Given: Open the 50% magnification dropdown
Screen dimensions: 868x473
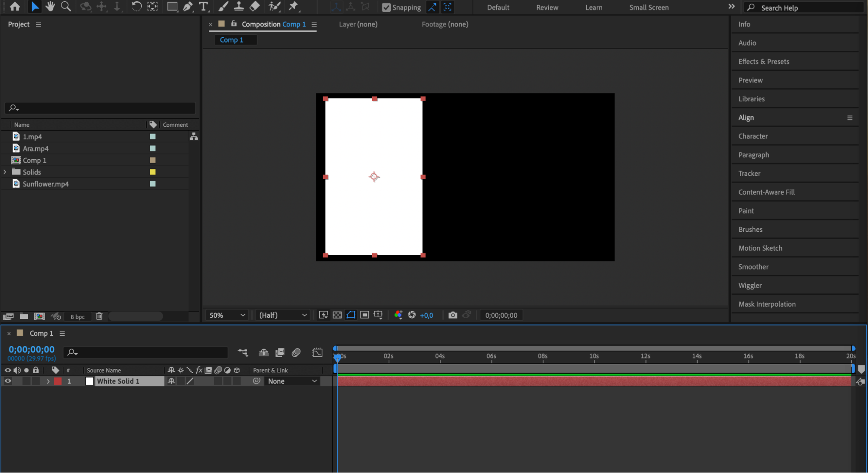Looking at the screenshot, I should (227, 315).
